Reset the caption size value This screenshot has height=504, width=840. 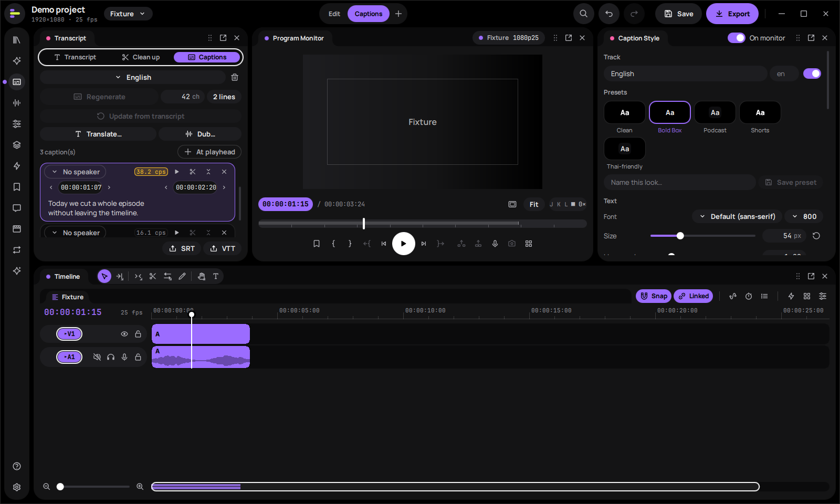816,236
